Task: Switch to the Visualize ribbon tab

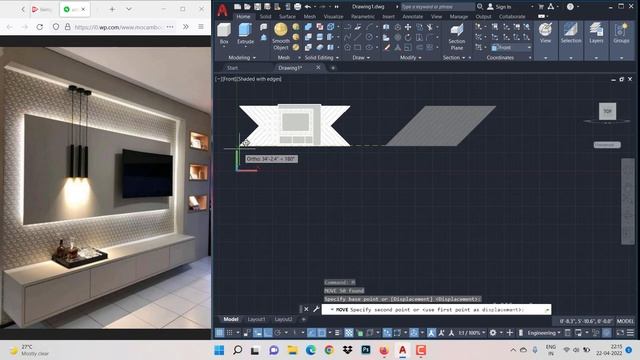Action: (x=333, y=17)
